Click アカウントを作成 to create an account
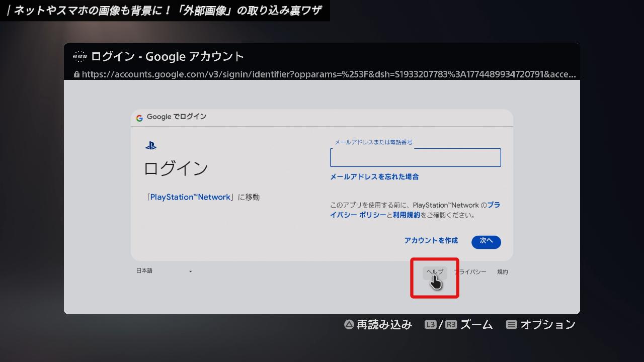Image resolution: width=644 pixels, height=362 pixels. (x=431, y=241)
